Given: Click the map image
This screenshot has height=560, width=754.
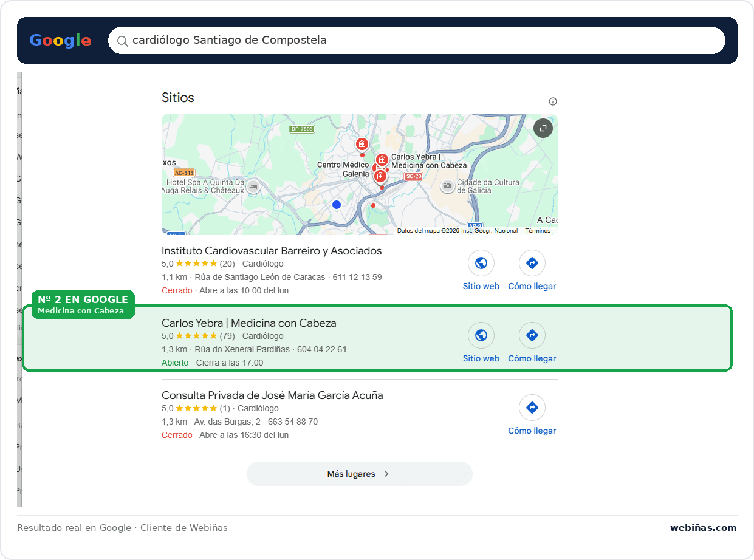Looking at the screenshot, I should (x=360, y=174).
